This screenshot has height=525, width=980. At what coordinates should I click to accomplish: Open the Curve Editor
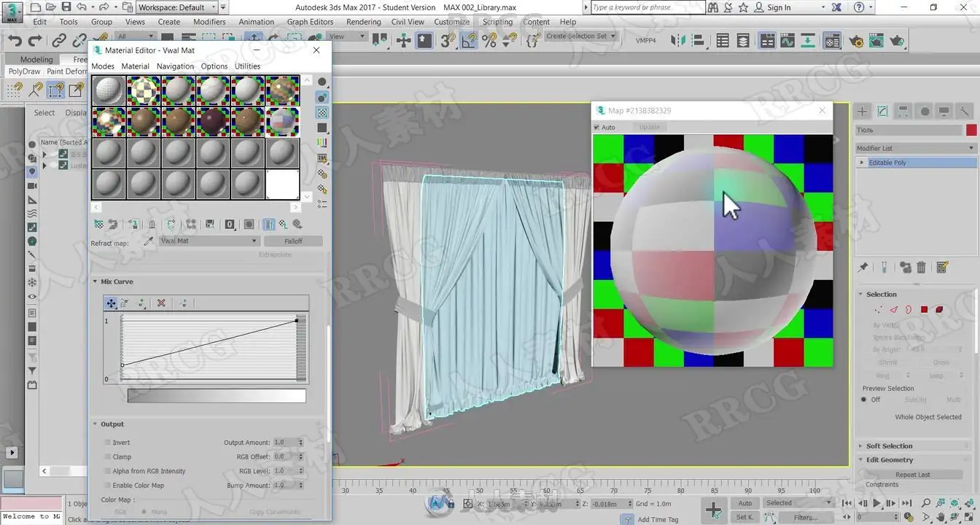[x=789, y=41]
